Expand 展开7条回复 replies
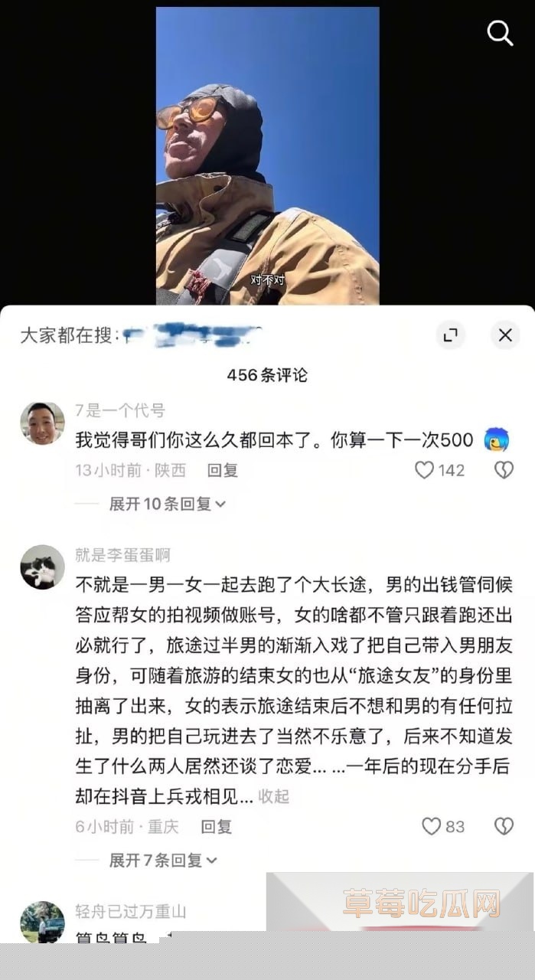This screenshot has width=535, height=980. click(x=163, y=860)
